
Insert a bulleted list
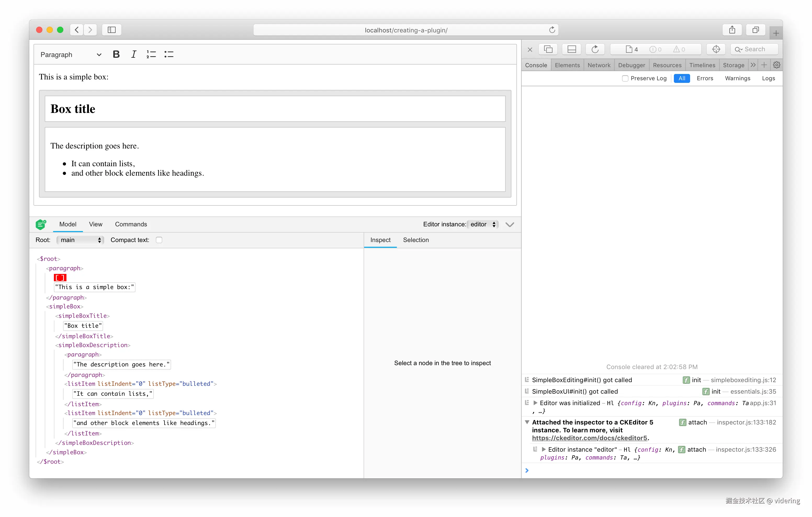click(169, 54)
